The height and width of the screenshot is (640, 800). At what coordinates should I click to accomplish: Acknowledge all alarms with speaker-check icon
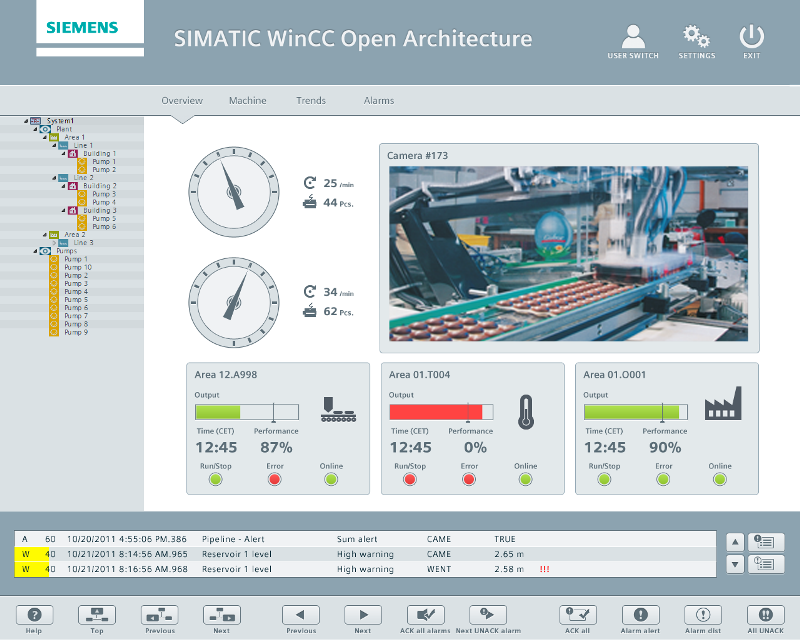click(426, 615)
